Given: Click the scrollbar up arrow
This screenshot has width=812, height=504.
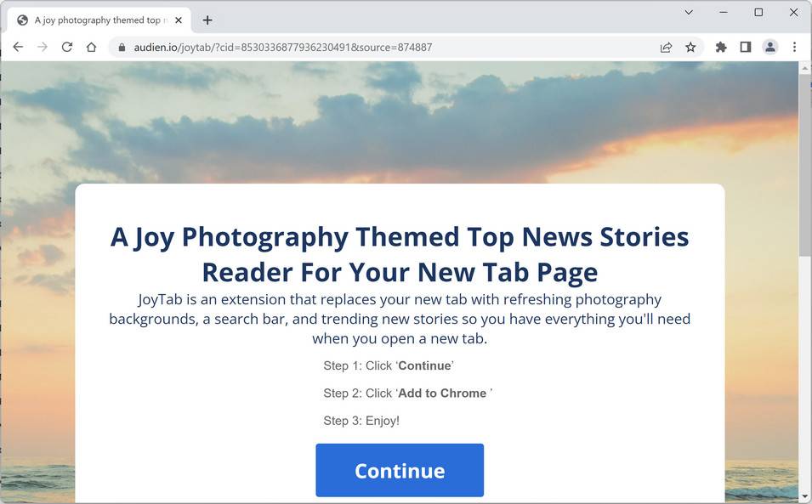Looking at the screenshot, I should [x=804, y=68].
